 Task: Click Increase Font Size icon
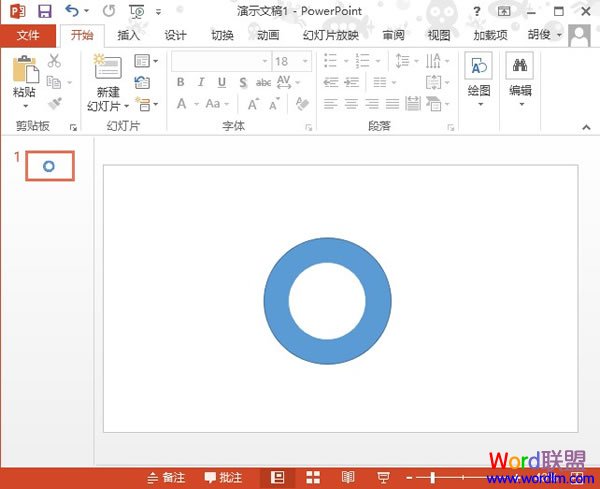253,104
